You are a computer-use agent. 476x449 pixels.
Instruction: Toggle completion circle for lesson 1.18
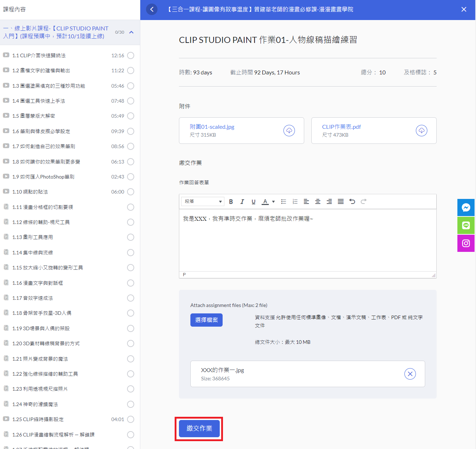click(x=131, y=313)
